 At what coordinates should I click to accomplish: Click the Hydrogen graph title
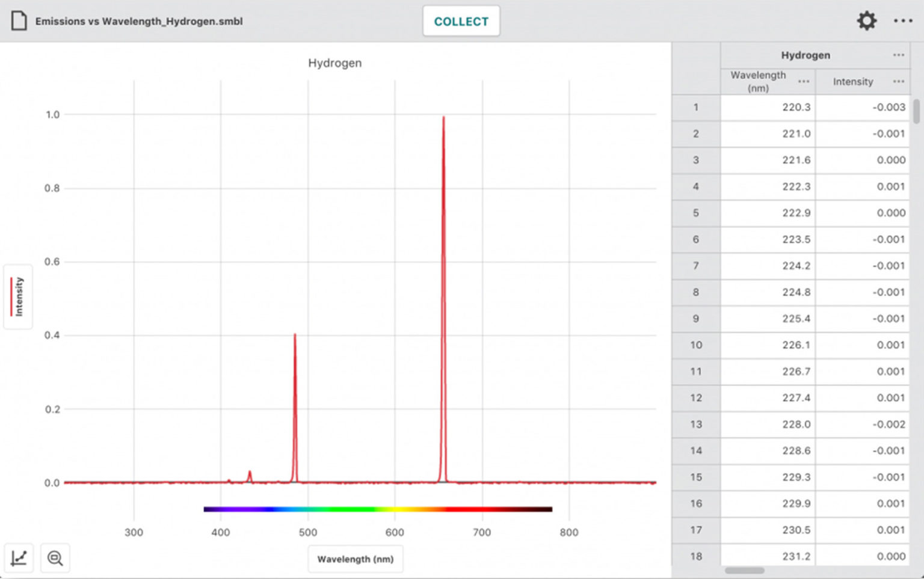[x=334, y=63]
